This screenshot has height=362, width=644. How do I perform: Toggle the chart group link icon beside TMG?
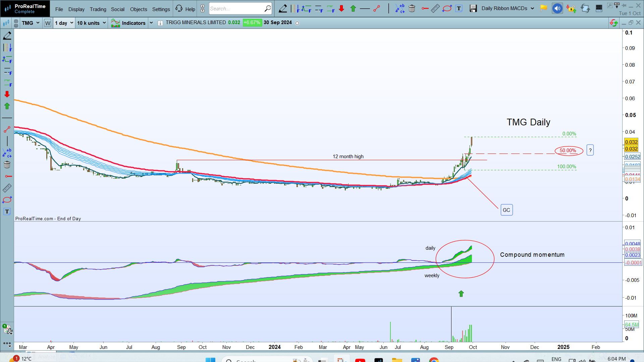click(16, 23)
